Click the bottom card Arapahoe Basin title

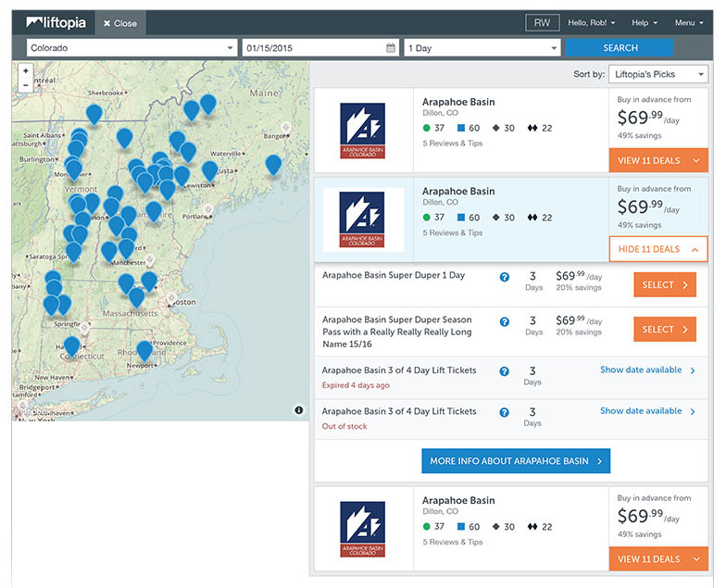(458, 500)
